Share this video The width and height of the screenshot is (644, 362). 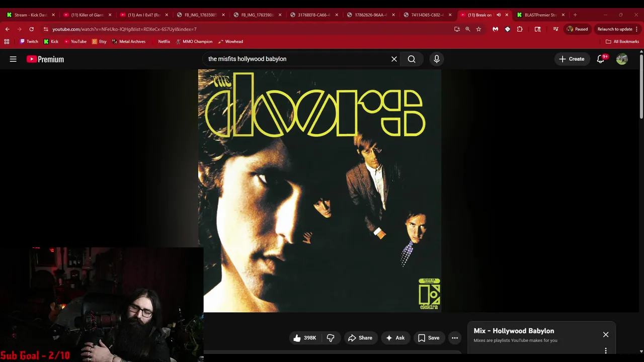tap(360, 338)
